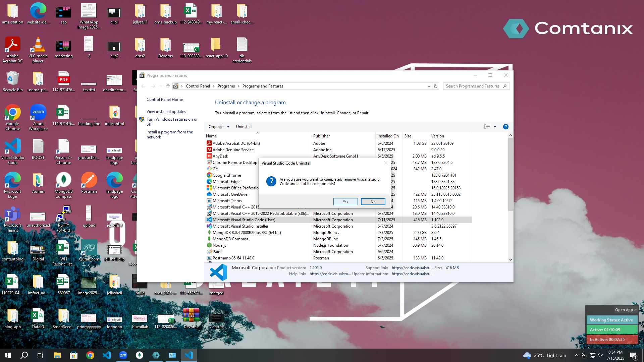Open taskbar Search icon

(x=24, y=355)
